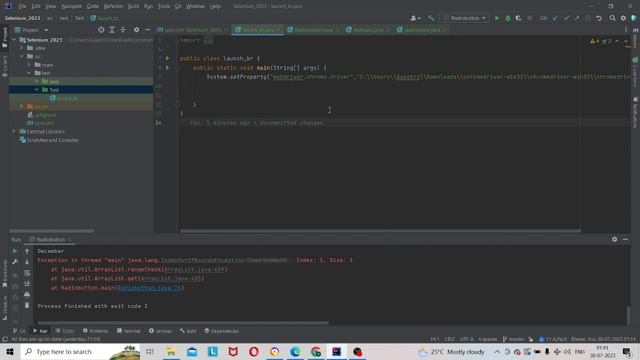
Task: Open IDE settings gear in top toolbar
Action: (x=623, y=18)
